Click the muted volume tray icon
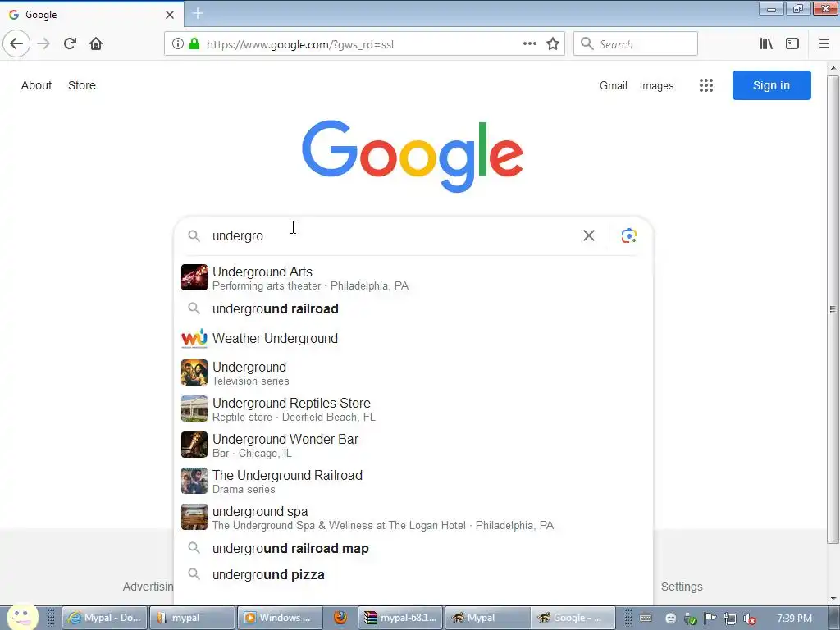Viewport: 840px width, 630px height. pos(751,619)
